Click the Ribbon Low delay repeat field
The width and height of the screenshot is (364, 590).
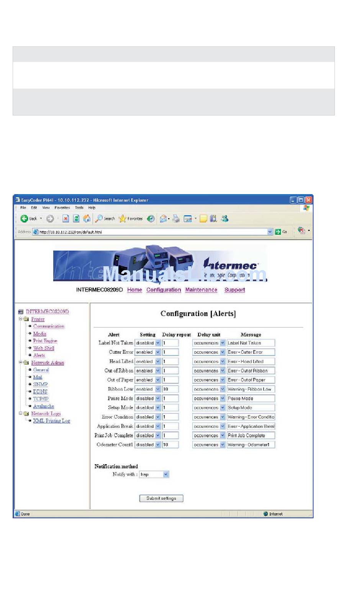click(170, 389)
